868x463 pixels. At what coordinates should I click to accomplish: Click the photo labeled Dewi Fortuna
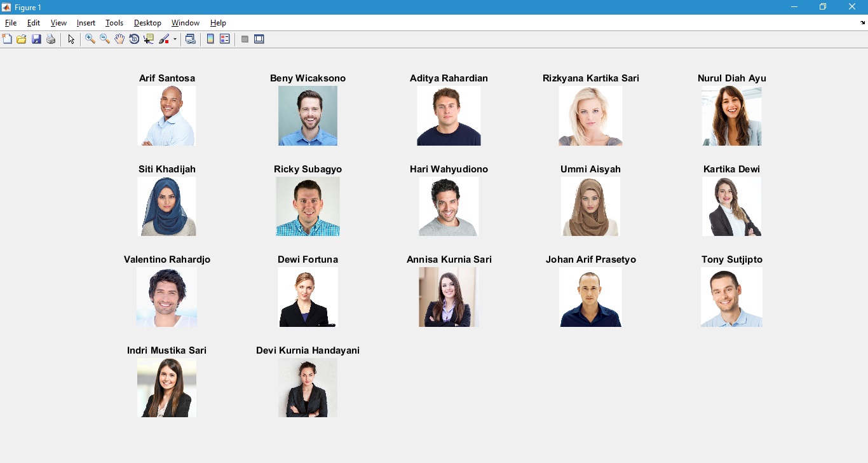(308, 297)
